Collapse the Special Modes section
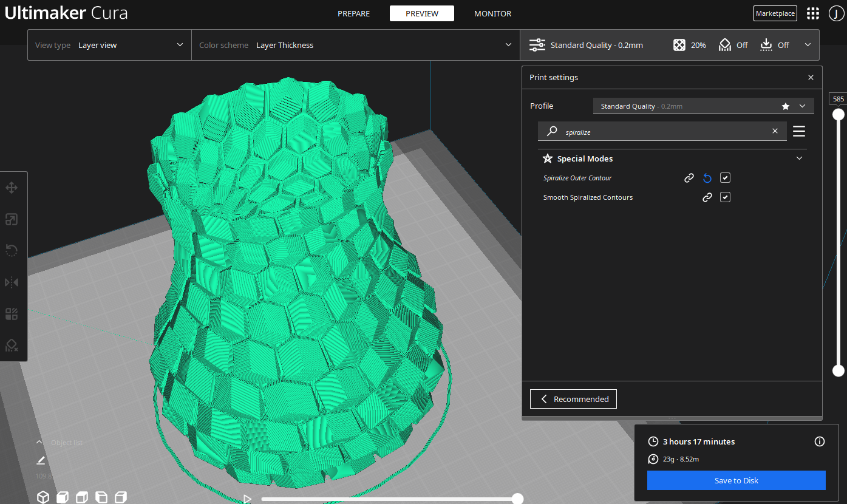 tap(799, 158)
